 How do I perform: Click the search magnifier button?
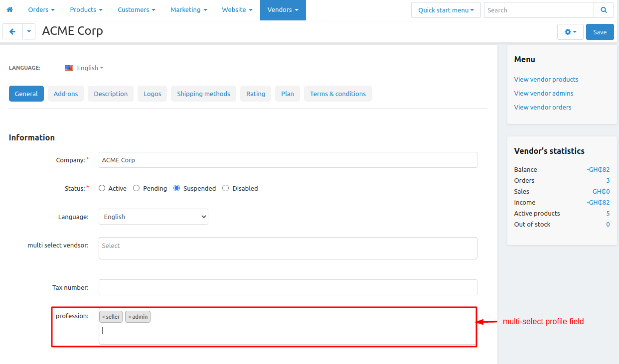pos(604,10)
